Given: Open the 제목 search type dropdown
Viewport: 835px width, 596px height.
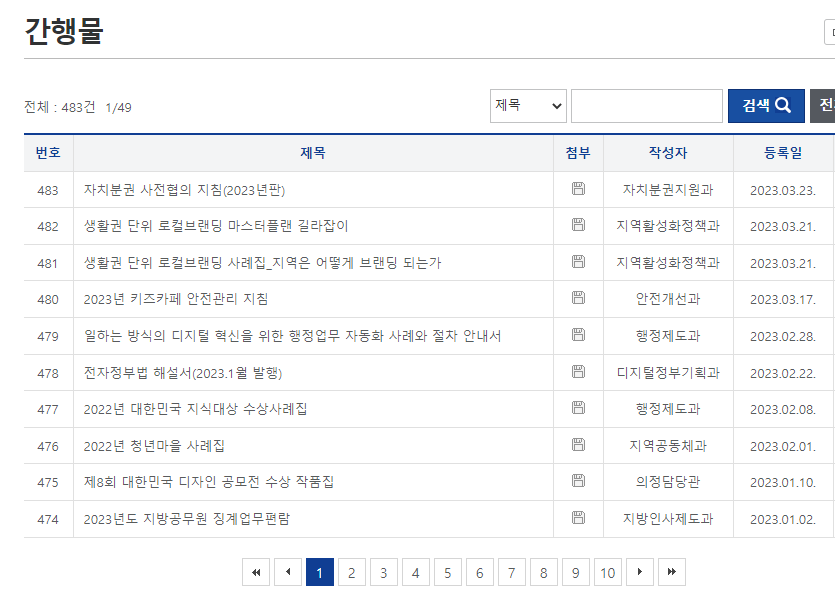Looking at the screenshot, I should 528,106.
